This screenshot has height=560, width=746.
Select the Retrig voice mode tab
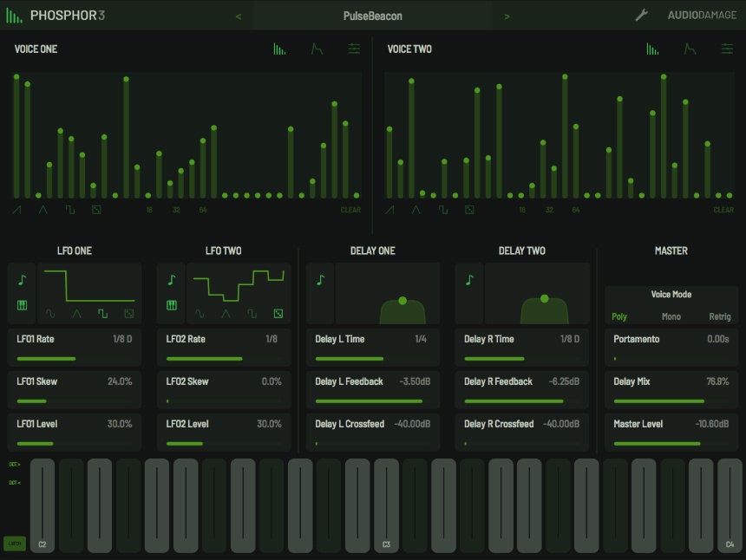click(719, 316)
